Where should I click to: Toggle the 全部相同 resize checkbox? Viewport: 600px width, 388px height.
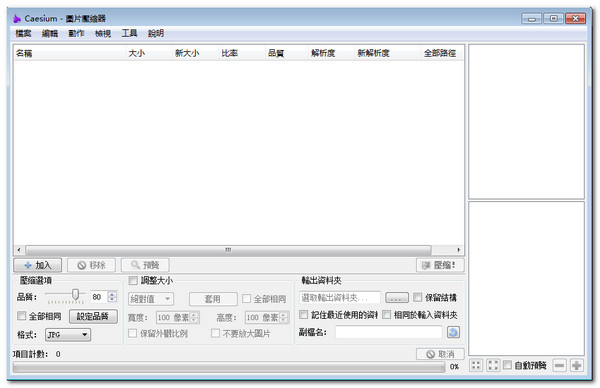pos(247,298)
